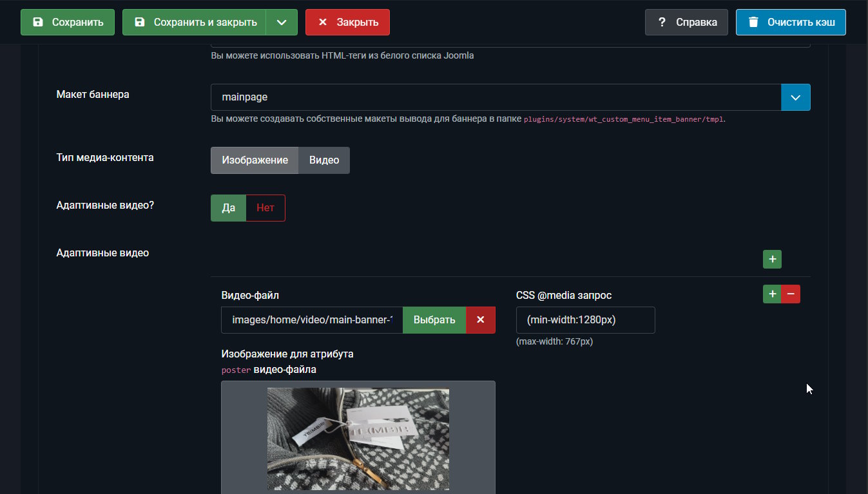Switch media type to Video (Видео)
This screenshot has height=494, width=868.
click(x=324, y=160)
